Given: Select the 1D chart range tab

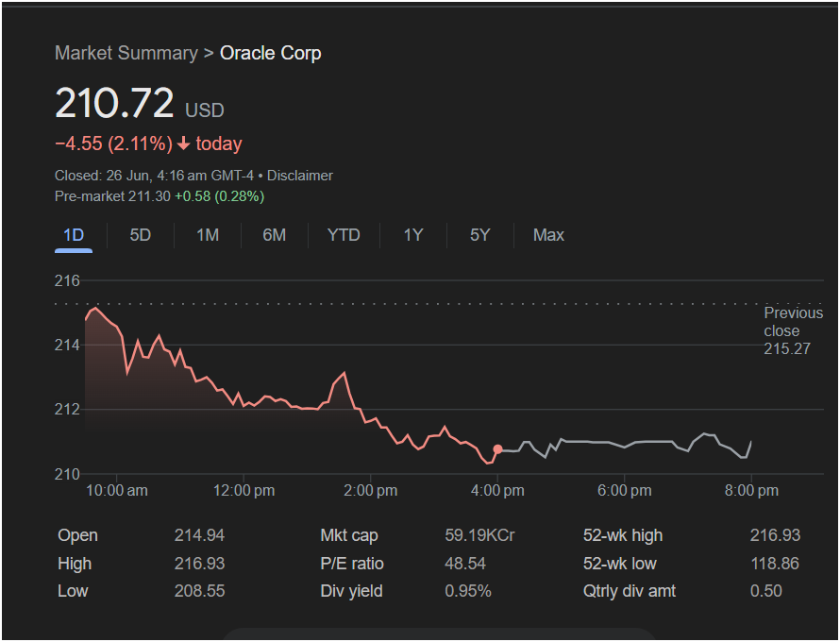Looking at the screenshot, I should pyautogui.click(x=74, y=235).
